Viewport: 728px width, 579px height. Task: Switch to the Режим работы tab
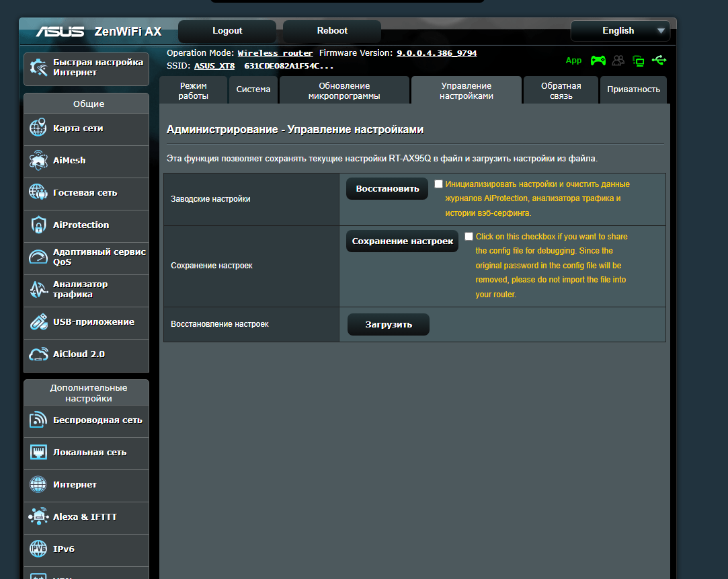193,91
